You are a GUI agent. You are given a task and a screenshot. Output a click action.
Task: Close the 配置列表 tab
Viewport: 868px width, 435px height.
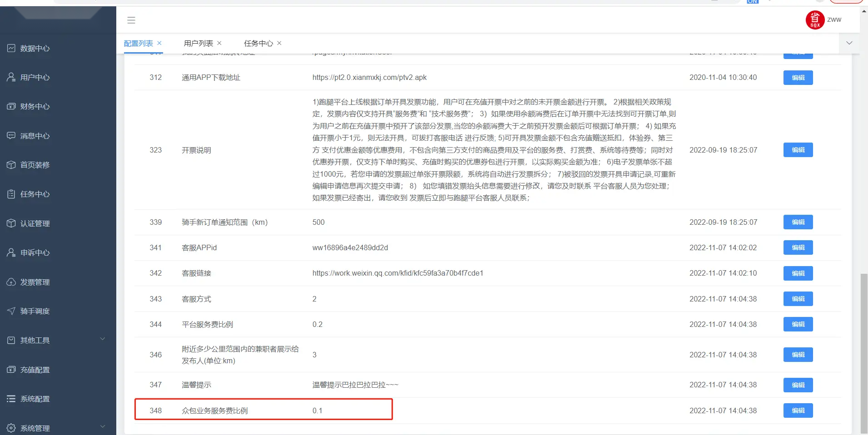click(x=159, y=43)
